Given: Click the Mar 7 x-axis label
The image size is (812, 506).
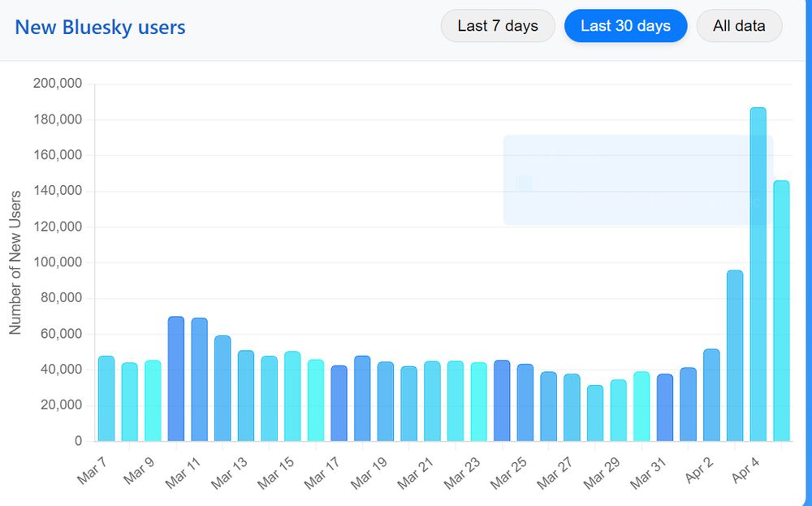Looking at the screenshot, I should 93,470.
